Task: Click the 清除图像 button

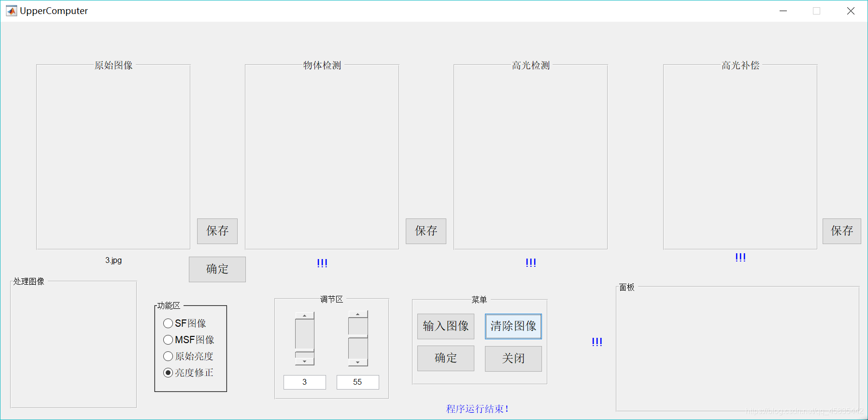Action: (513, 326)
